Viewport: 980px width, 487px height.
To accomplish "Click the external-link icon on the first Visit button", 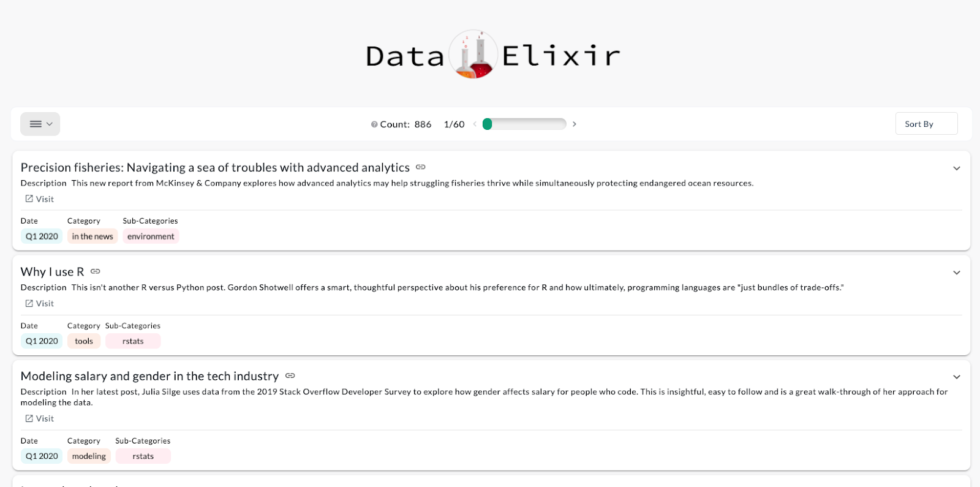I will coord(29,198).
